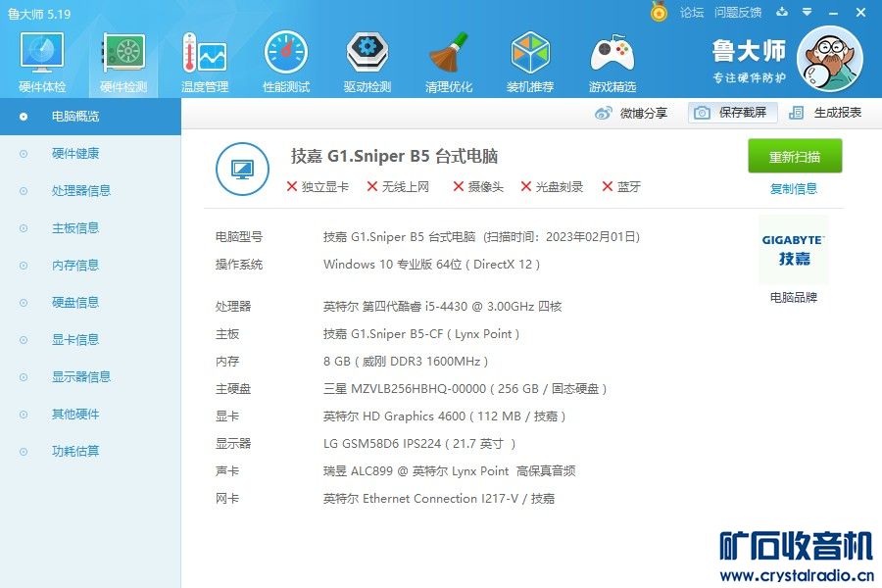Click the download tray icon in title bar
Viewport: 882px width, 588px height.
(782, 12)
